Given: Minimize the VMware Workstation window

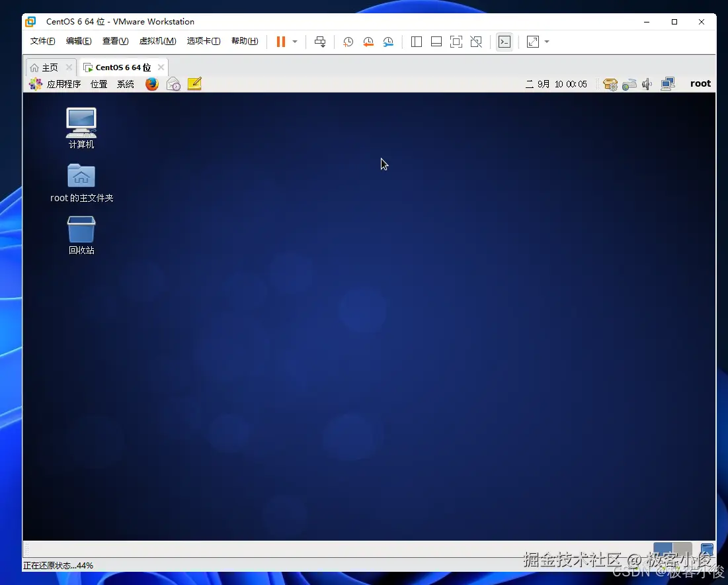Looking at the screenshot, I should (647, 22).
